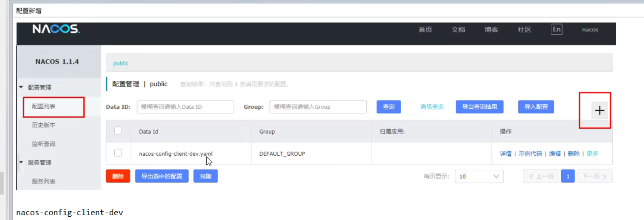Click the 上一页 previous page button
The height and width of the screenshot is (220, 644).
click(x=541, y=176)
